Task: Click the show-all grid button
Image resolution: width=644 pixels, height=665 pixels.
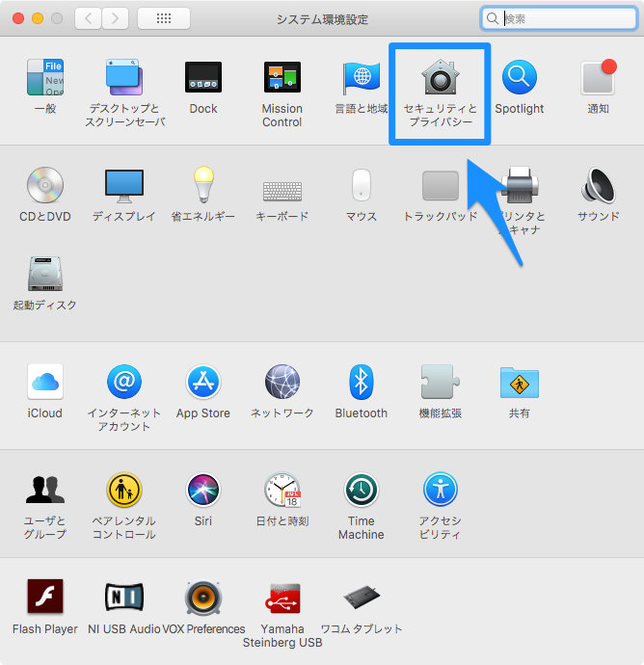Action: pyautogui.click(x=164, y=18)
